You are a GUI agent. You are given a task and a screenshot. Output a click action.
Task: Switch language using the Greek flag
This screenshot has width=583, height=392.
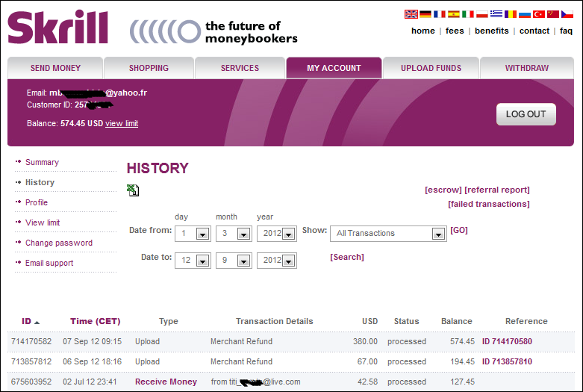(496, 14)
